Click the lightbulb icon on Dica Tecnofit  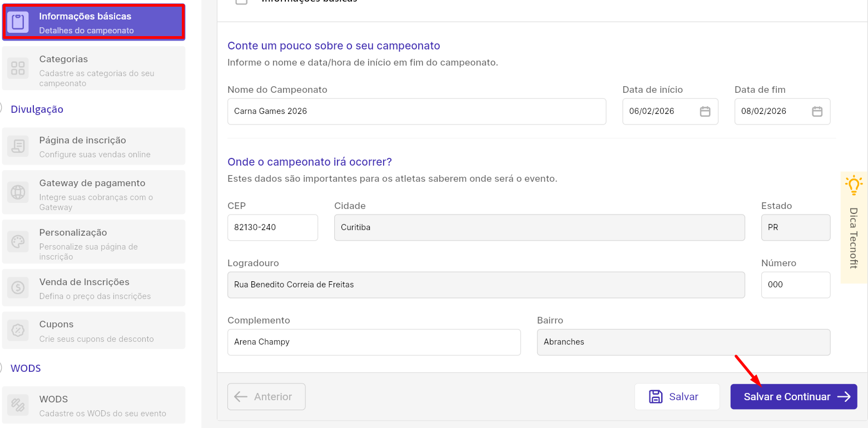coord(854,185)
